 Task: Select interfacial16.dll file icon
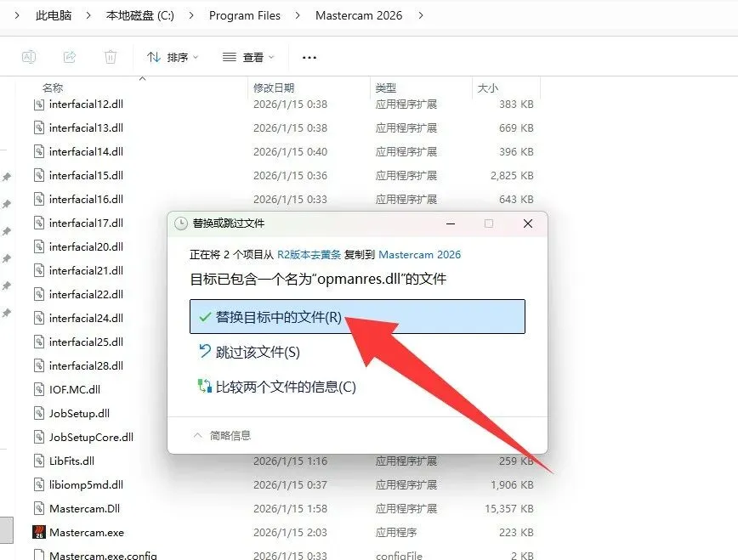39,199
